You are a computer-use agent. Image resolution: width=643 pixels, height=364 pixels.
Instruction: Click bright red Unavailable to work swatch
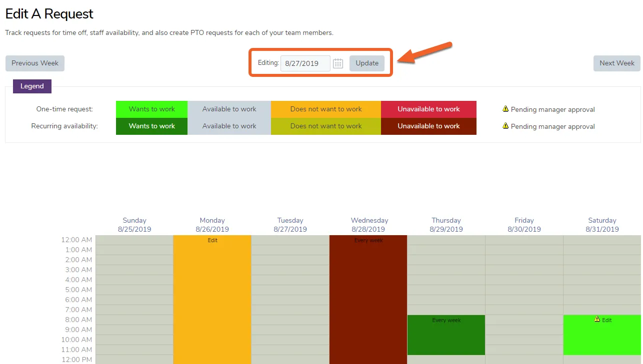pos(428,109)
